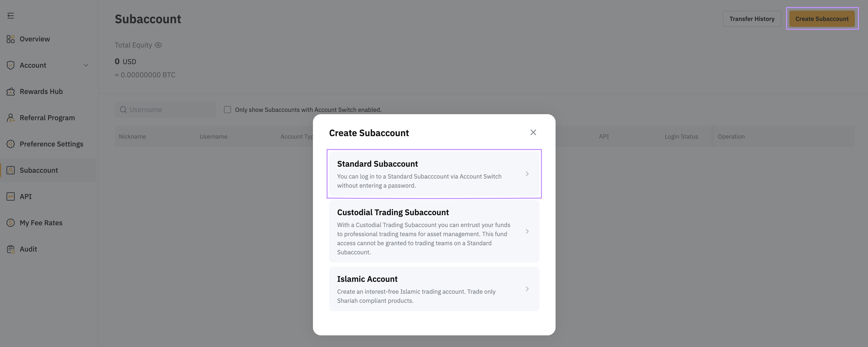
Task: Click the search magnifier in Username field
Action: 123,110
